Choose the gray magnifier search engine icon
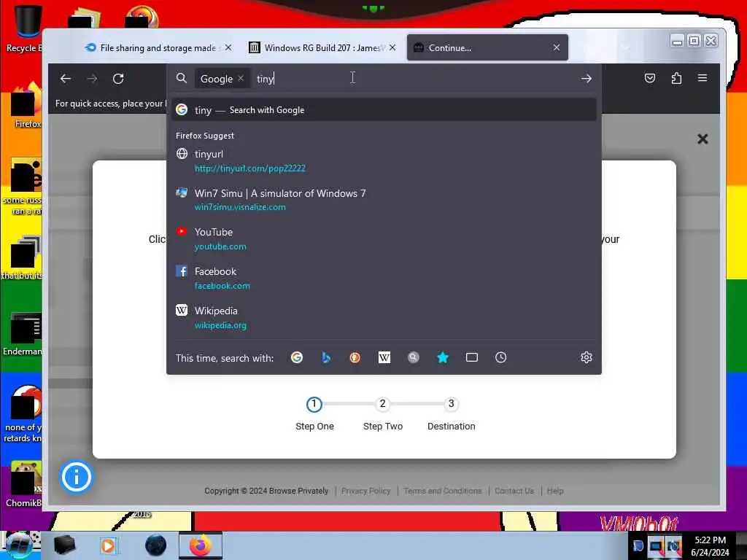 [414, 357]
